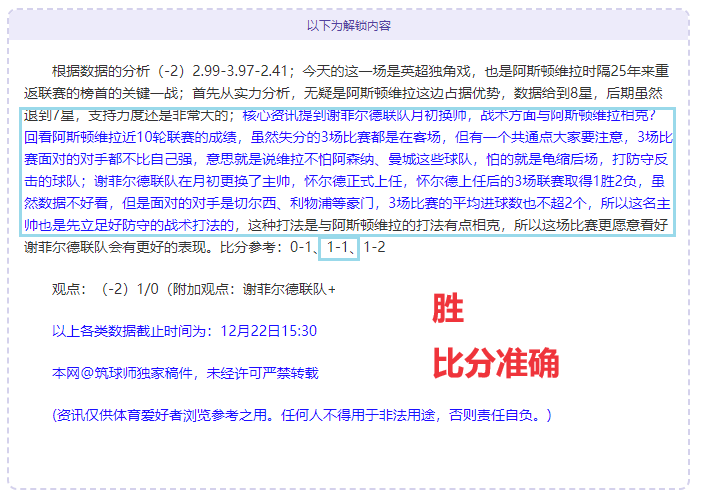The image size is (705, 502).
Task: Click the red text "比分准确"
Action: pyautogui.click(x=495, y=363)
